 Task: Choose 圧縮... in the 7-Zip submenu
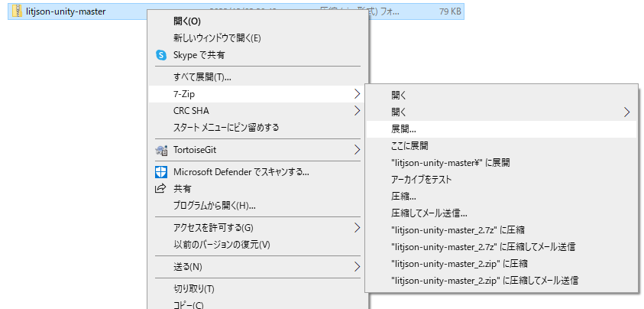click(x=501, y=197)
